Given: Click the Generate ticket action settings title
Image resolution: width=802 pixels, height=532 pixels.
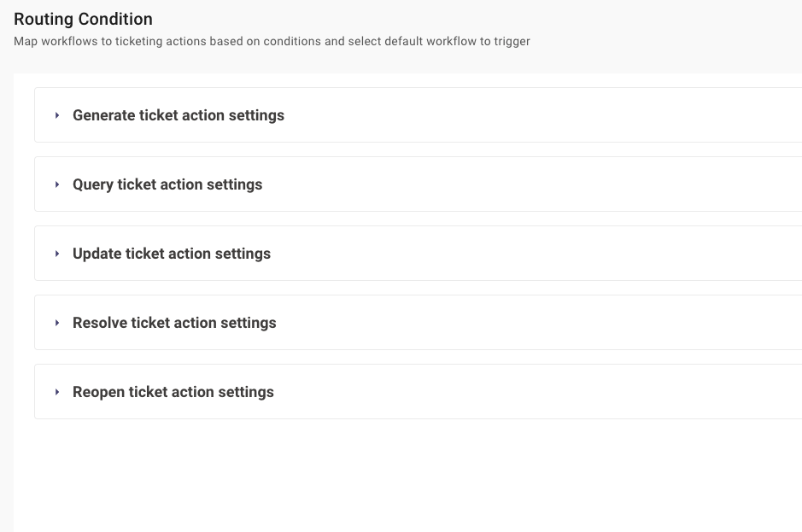Looking at the screenshot, I should pos(179,115).
